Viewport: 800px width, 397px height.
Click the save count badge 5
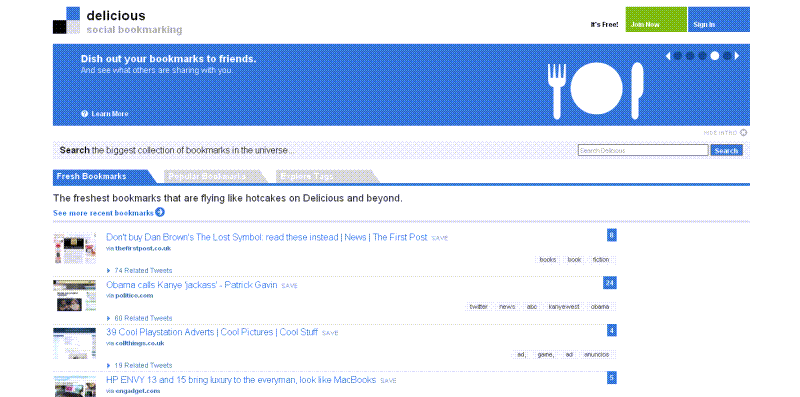coord(612,378)
